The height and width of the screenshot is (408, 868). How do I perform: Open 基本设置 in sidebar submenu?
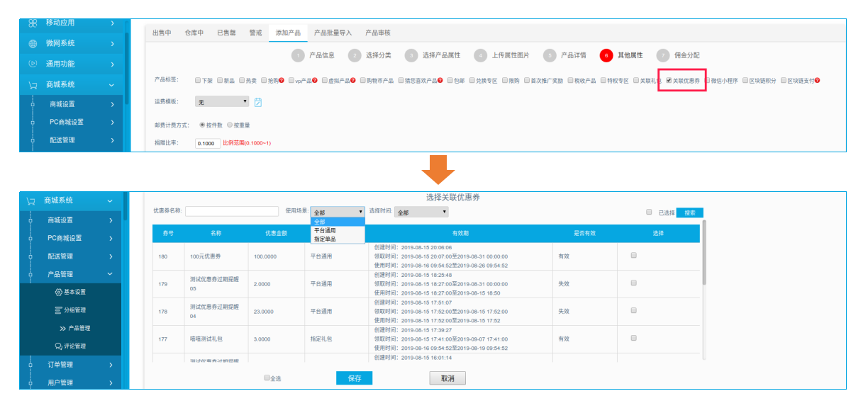point(70,292)
